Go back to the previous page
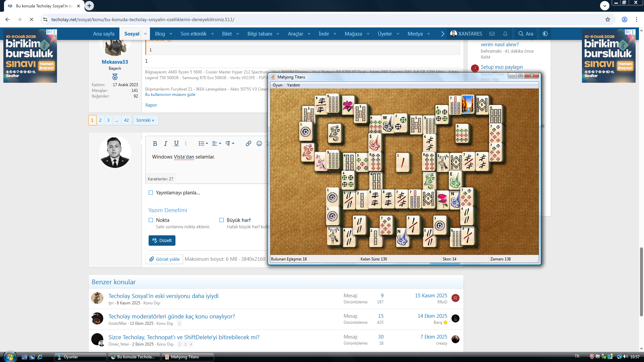The image size is (644, 362). tap(7, 19)
